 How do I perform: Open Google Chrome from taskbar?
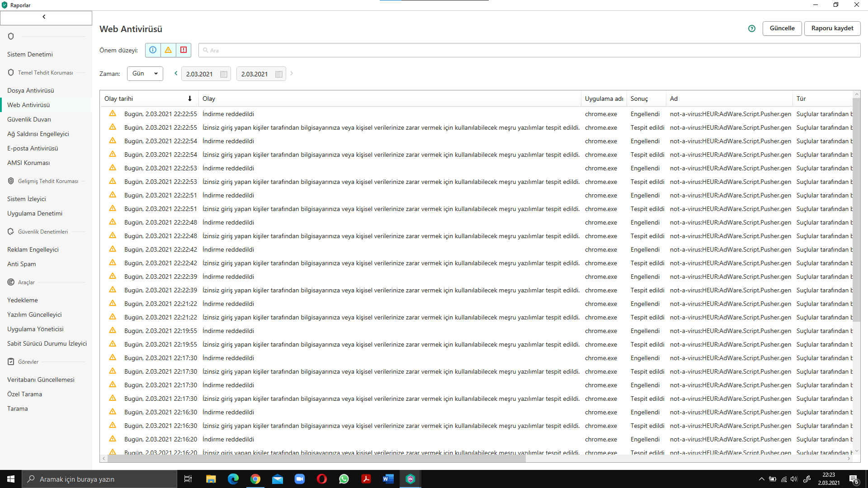(x=255, y=479)
